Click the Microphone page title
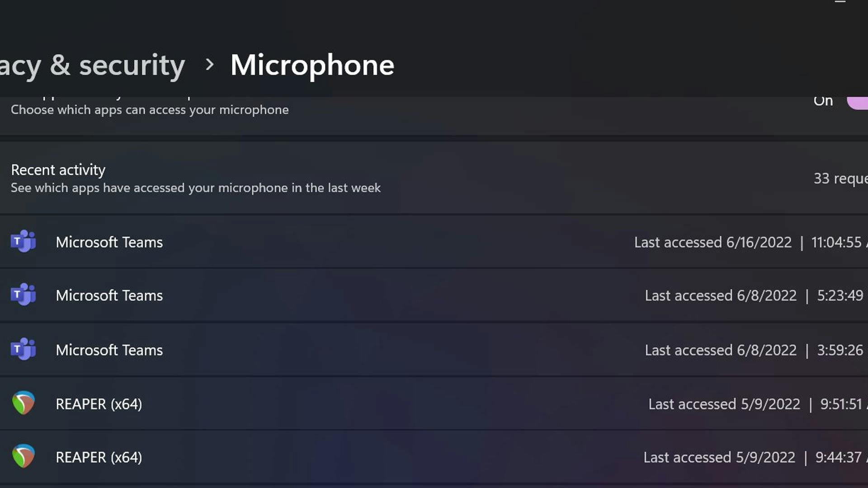Screen dimensions: 868x488 (312, 66)
